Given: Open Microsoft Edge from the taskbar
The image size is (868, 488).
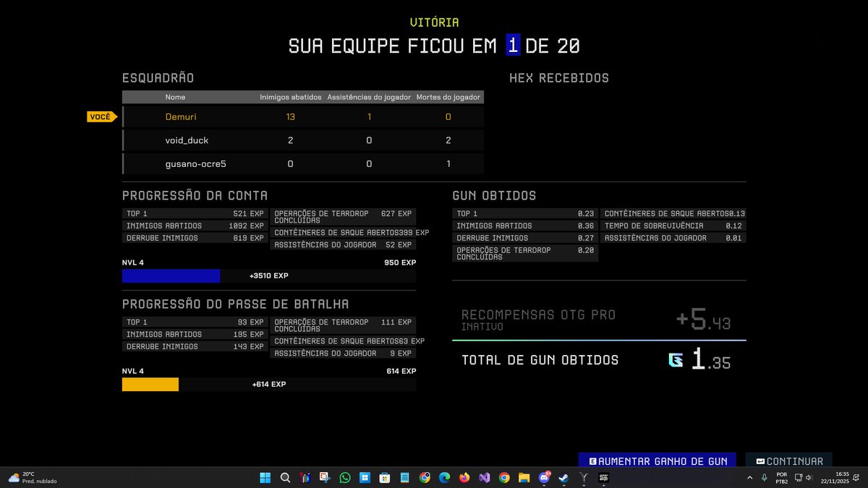Looking at the screenshot, I should pyautogui.click(x=444, y=477).
